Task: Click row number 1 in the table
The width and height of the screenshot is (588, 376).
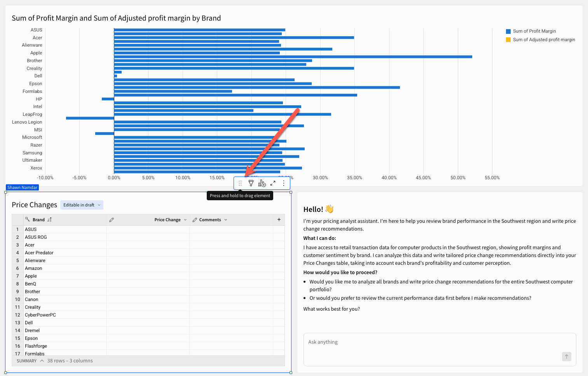Action: [17, 229]
